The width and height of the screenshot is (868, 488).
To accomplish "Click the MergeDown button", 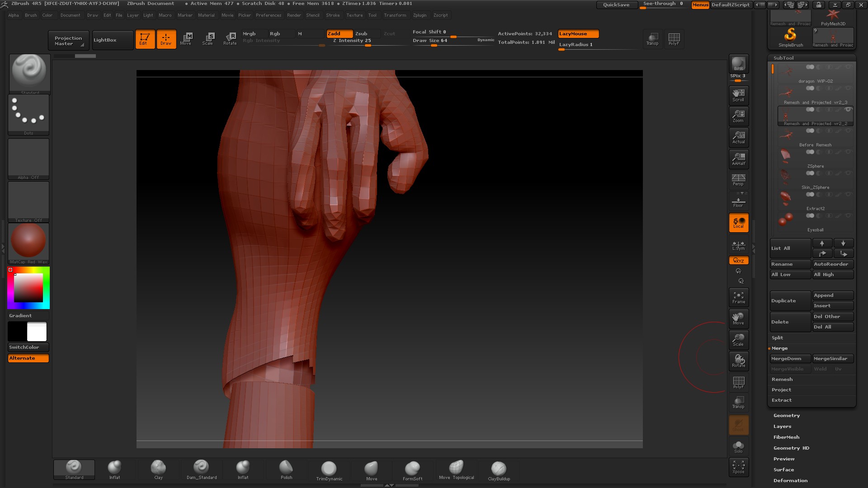I will point(790,359).
